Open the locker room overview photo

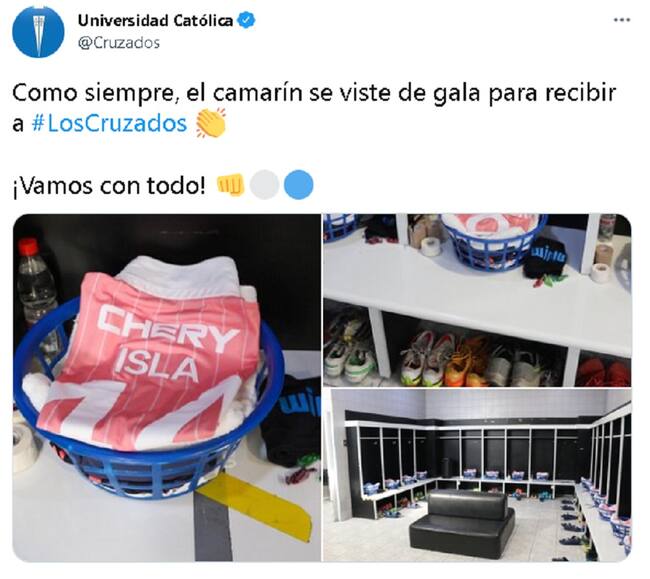[x=477, y=475]
